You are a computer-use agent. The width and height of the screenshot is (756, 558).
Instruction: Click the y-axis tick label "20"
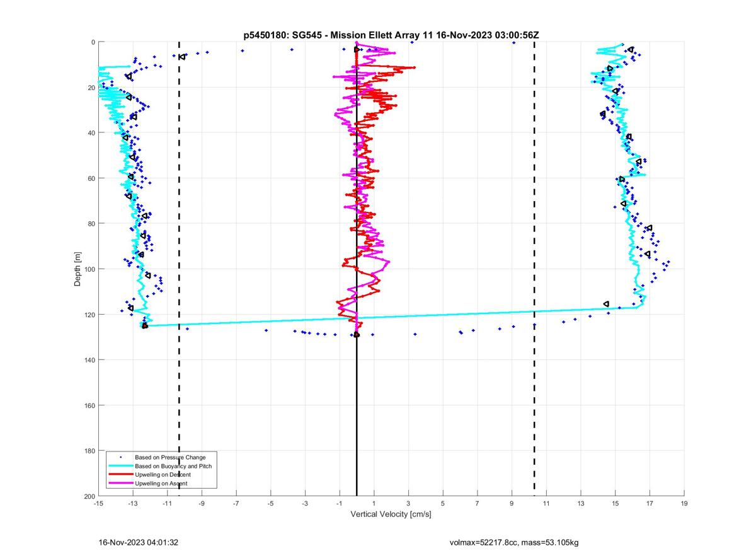coord(91,88)
